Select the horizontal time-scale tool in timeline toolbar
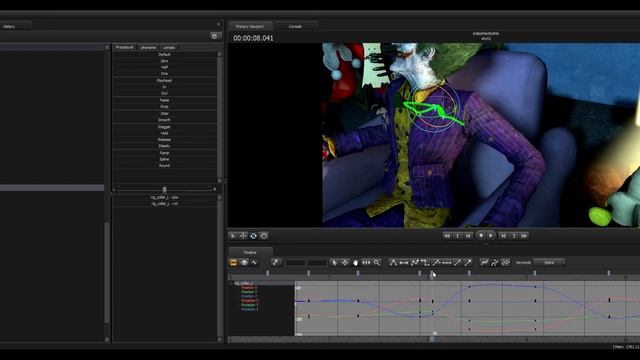The height and width of the screenshot is (360, 640). (x=366, y=263)
